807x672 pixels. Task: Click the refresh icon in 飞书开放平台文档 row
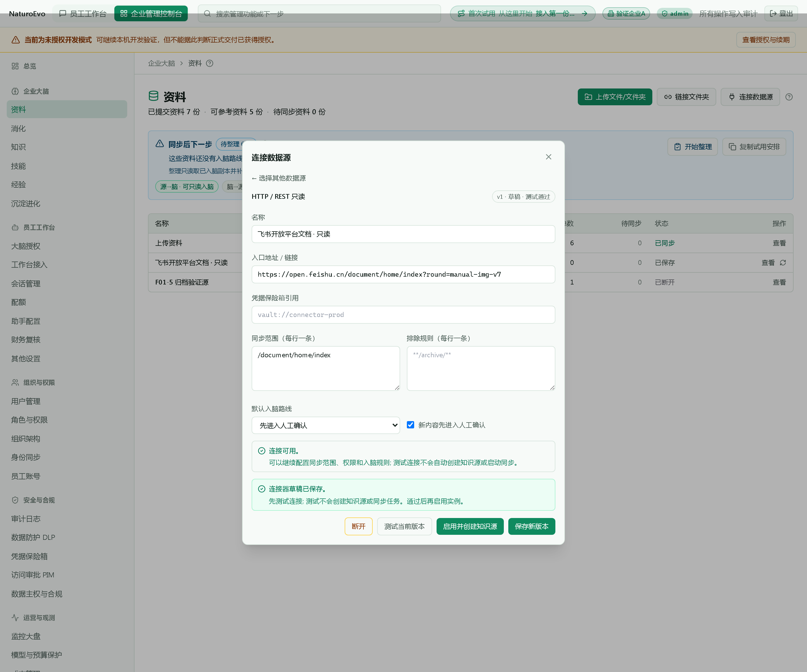pyautogui.click(x=783, y=263)
